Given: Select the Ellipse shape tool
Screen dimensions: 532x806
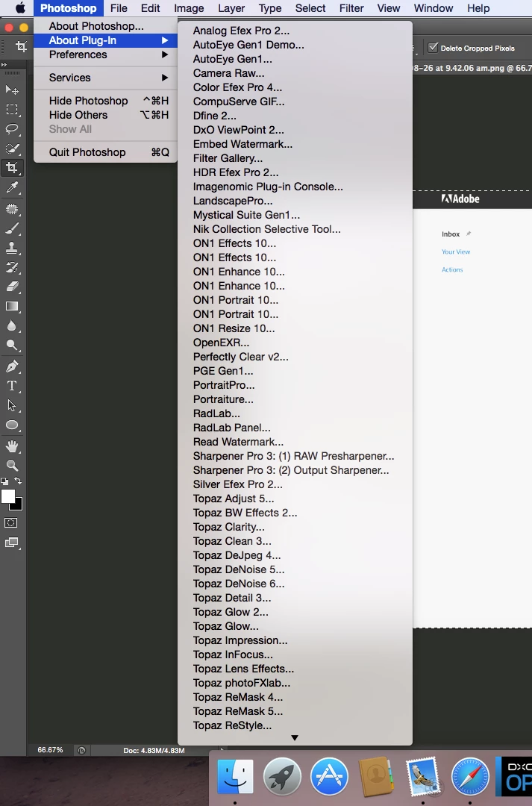Looking at the screenshot, I should (12, 425).
